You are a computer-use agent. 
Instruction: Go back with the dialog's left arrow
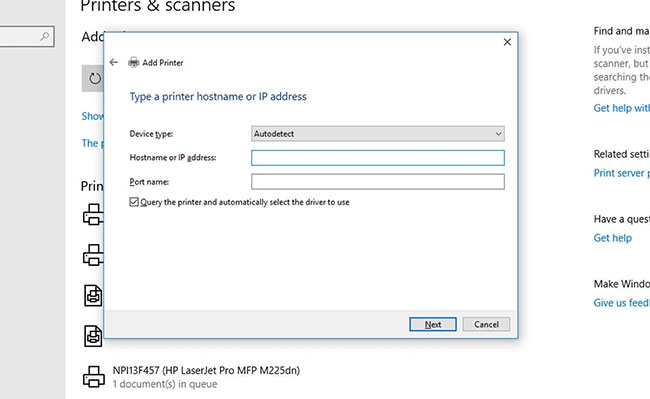114,63
